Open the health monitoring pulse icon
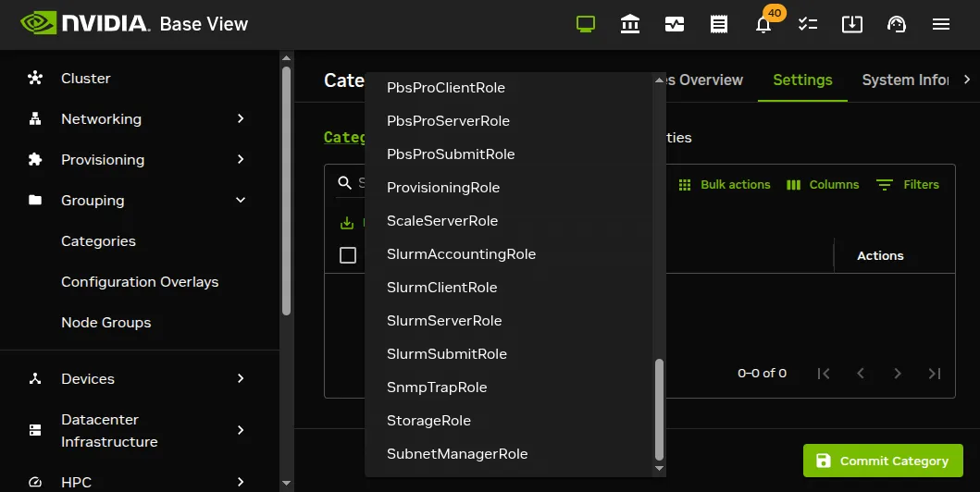Image resolution: width=980 pixels, height=492 pixels. tap(675, 24)
